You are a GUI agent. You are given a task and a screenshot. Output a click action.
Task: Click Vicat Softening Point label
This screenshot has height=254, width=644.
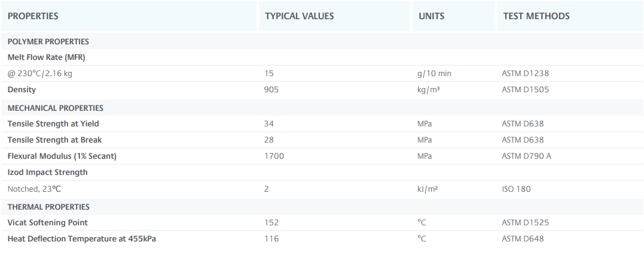(47, 222)
